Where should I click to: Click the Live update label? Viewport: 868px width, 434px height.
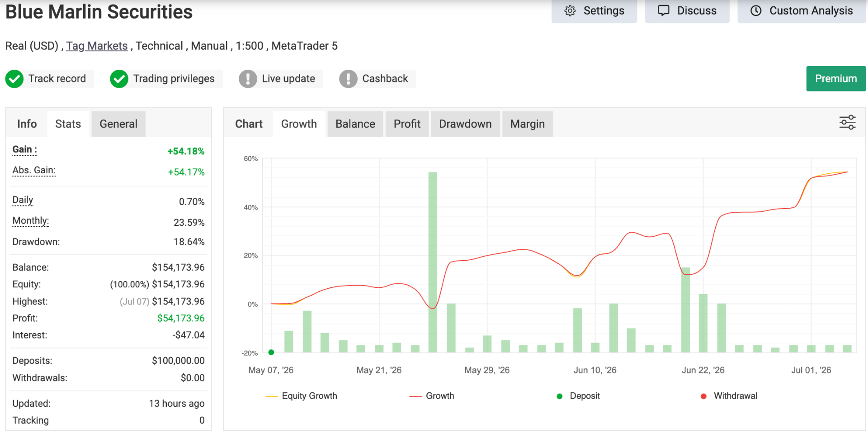[288, 79]
